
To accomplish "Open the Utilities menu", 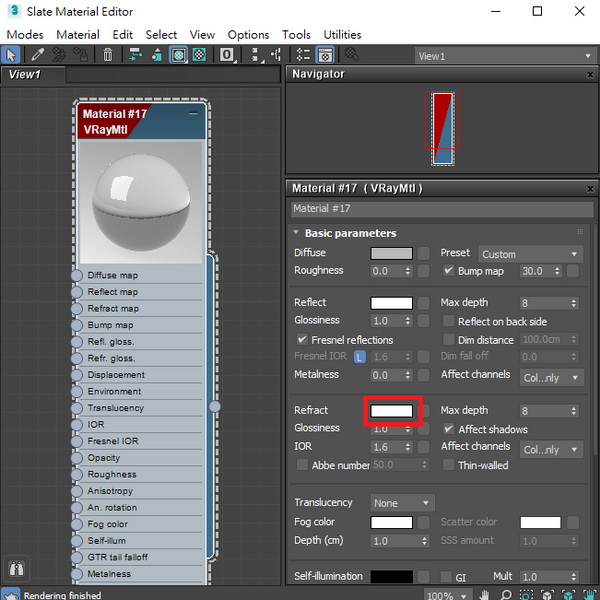I will [342, 35].
